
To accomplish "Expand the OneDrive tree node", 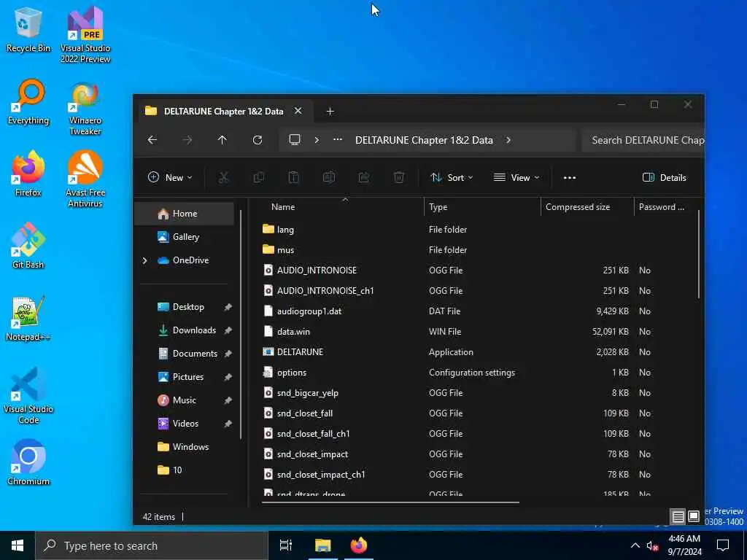I will [145, 260].
